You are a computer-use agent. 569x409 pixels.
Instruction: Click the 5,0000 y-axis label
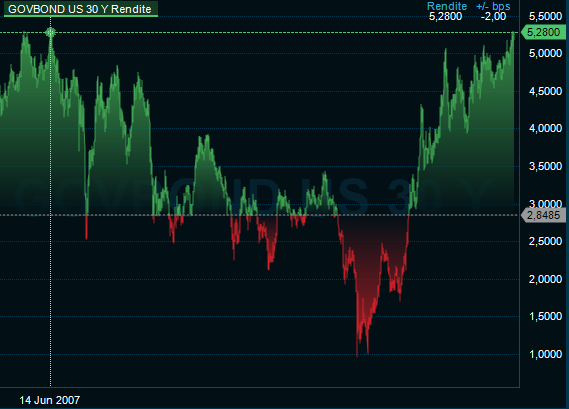click(545, 53)
